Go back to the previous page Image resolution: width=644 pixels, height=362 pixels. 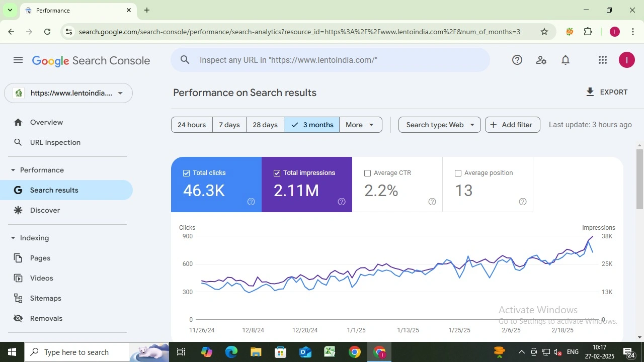pyautogui.click(x=11, y=32)
